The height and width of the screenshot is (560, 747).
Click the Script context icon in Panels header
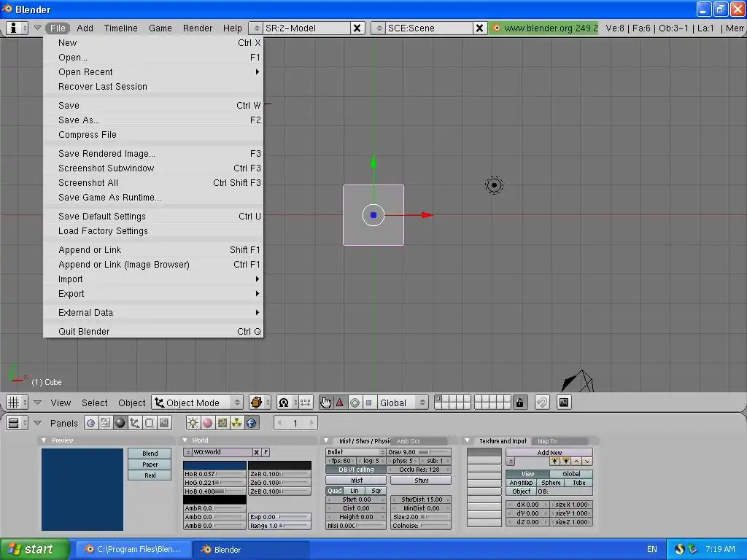tap(105, 423)
